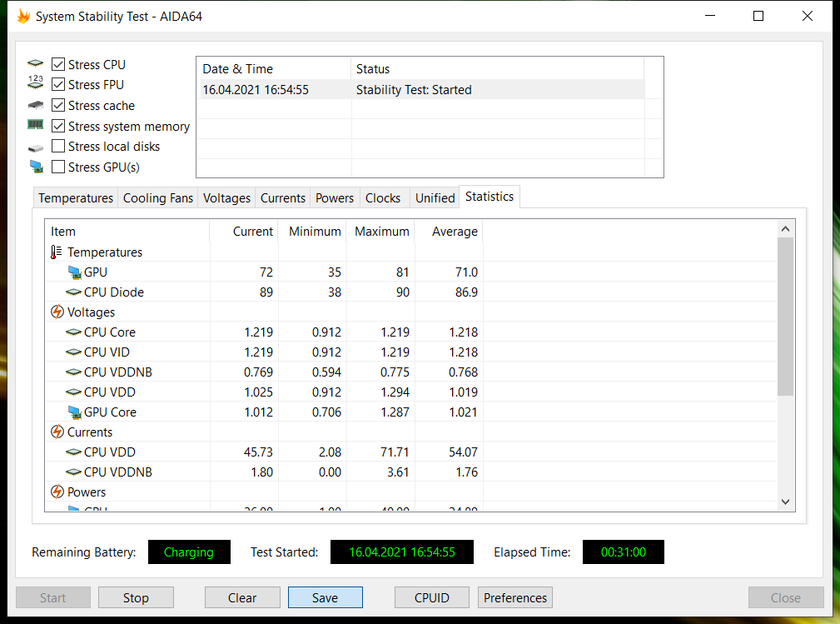Click the CPU VDDNB voltage row icon
Viewport: 840px width, 624px height.
(x=73, y=372)
